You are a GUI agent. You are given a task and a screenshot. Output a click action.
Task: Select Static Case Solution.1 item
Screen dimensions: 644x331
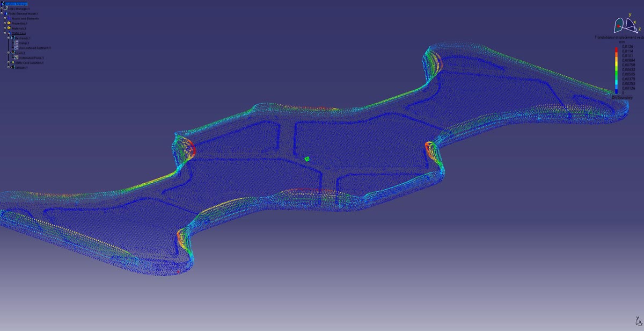click(x=29, y=62)
